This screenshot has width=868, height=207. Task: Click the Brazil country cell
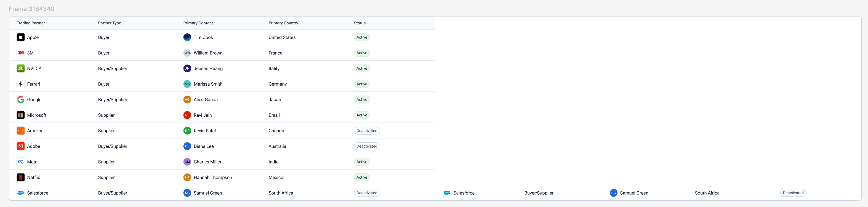click(x=274, y=115)
